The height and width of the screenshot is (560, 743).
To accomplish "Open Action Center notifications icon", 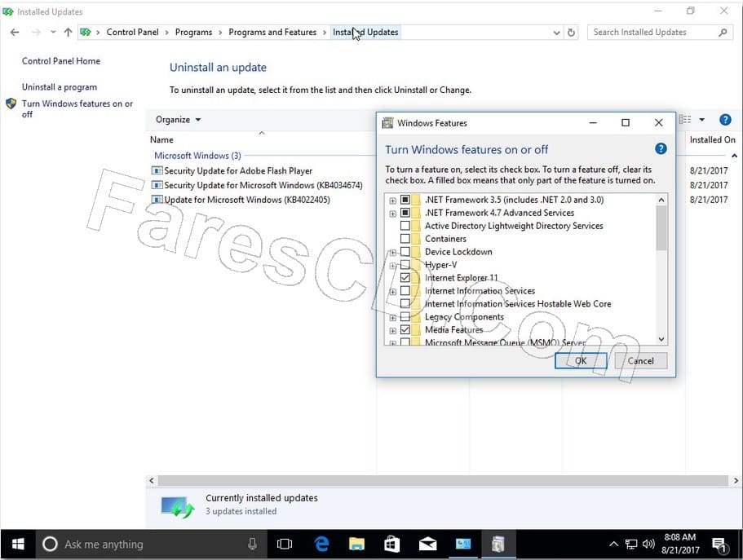I will [719, 545].
